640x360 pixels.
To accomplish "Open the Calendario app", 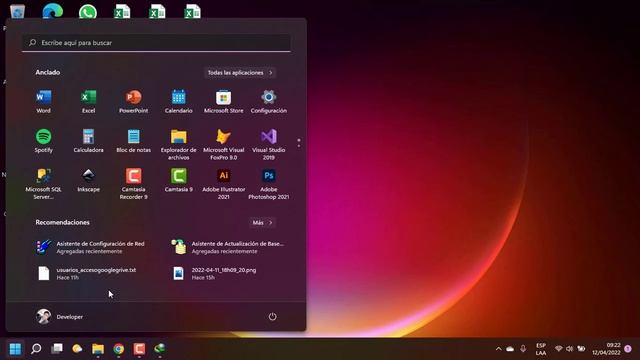I will point(178,102).
